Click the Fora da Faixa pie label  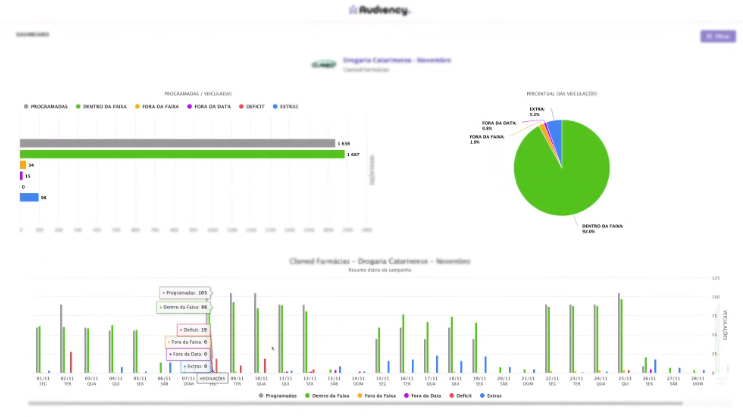pos(487,139)
